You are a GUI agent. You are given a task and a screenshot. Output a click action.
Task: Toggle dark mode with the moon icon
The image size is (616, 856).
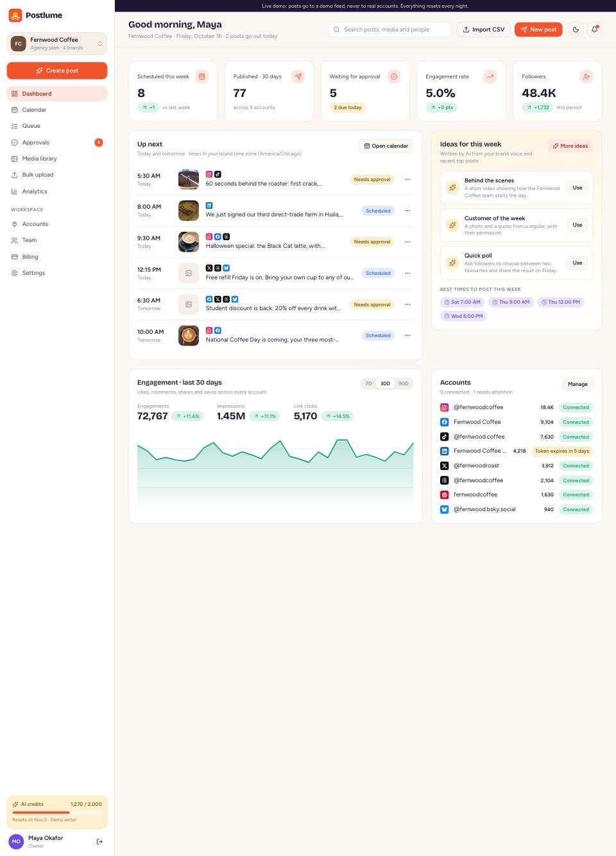coord(576,30)
